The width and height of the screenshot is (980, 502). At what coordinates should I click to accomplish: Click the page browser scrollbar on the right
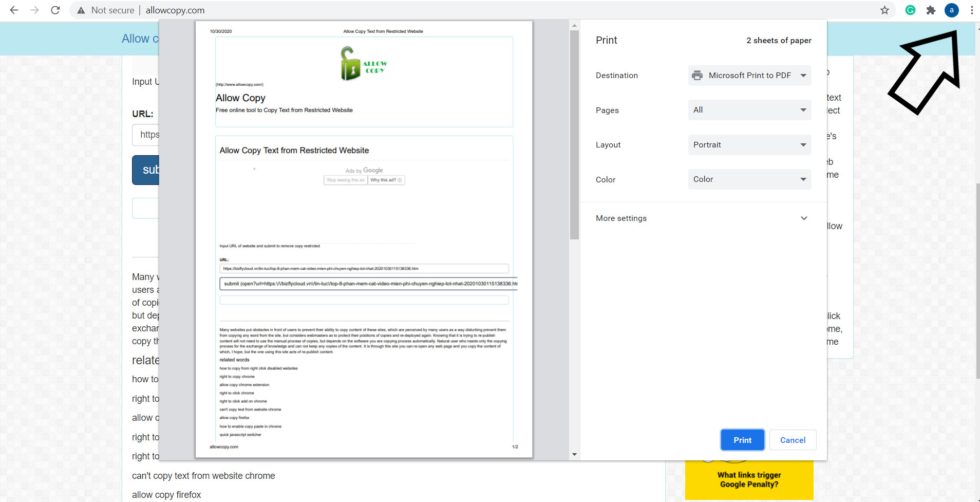pyautogui.click(x=977, y=280)
